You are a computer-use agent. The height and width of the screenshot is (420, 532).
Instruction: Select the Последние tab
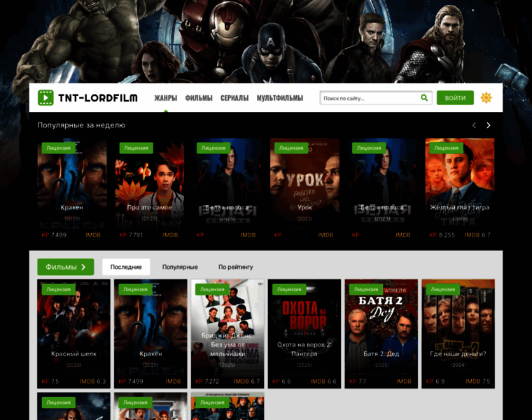[126, 267]
